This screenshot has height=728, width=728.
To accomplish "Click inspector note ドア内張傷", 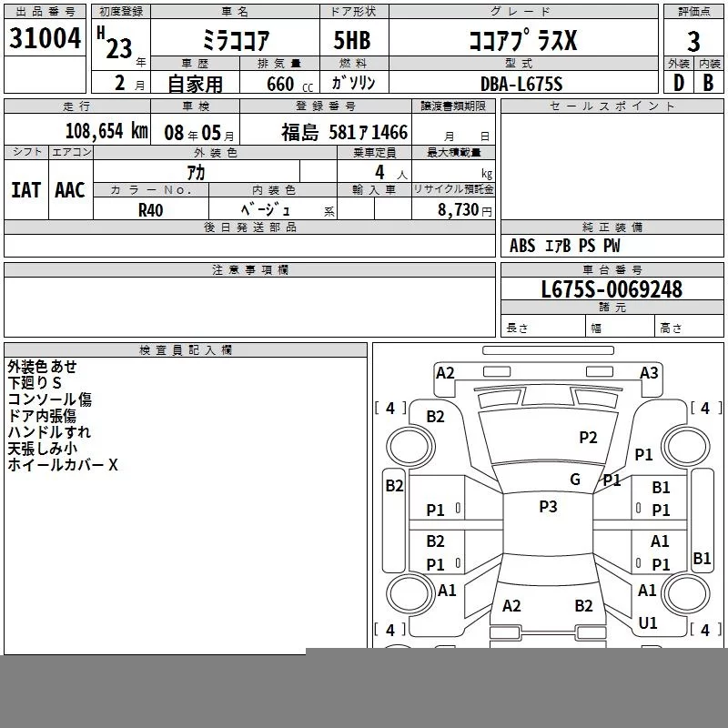I will [42, 416].
